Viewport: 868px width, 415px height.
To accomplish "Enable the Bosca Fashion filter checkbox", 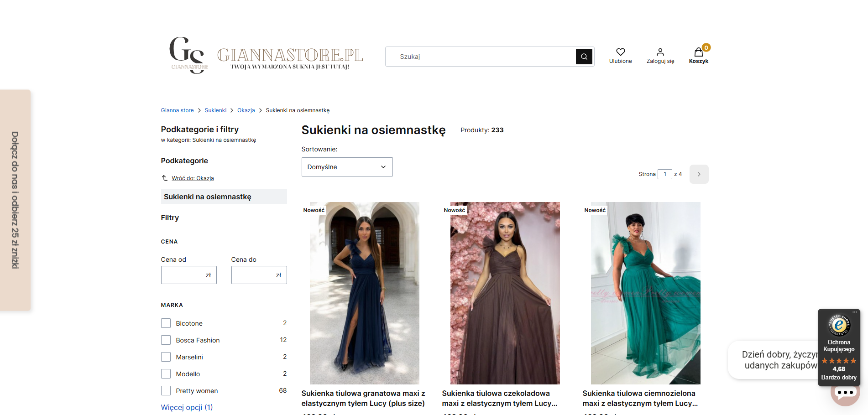I will [166, 340].
